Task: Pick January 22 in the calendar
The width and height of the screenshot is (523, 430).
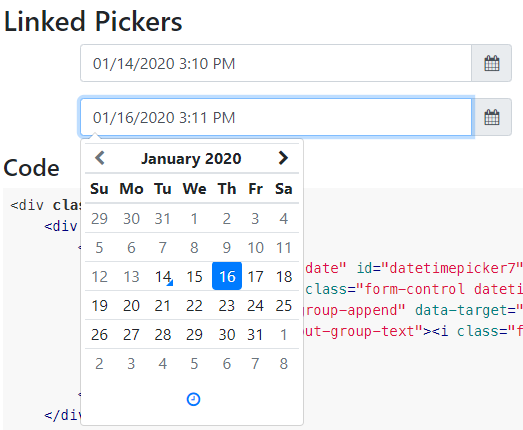Action: pos(194,305)
